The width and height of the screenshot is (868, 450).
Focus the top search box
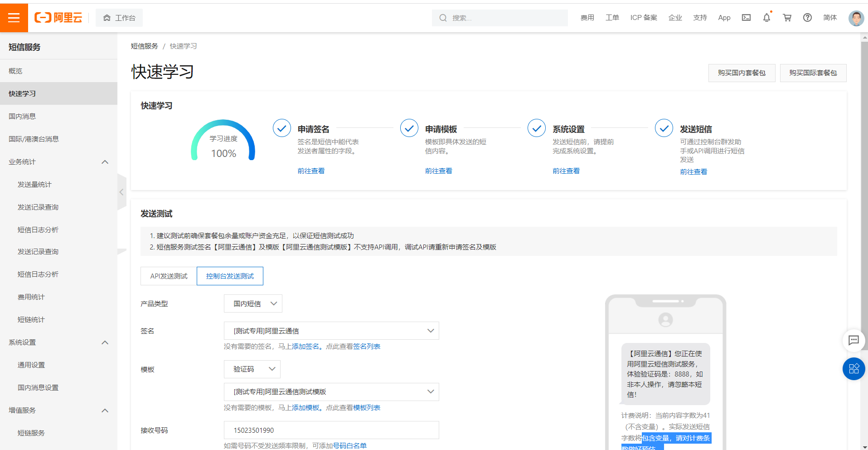(x=499, y=18)
